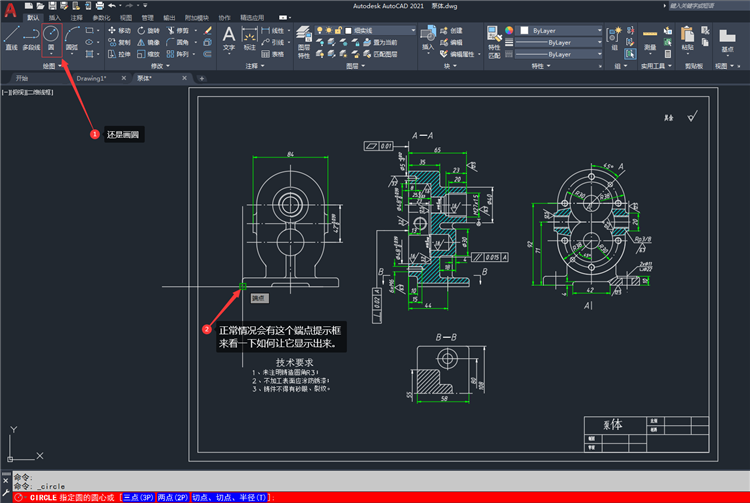Viewport: 750px width, 503px height.
Task: Click Edit Attributes (编辑属性) button
Action: (458, 54)
